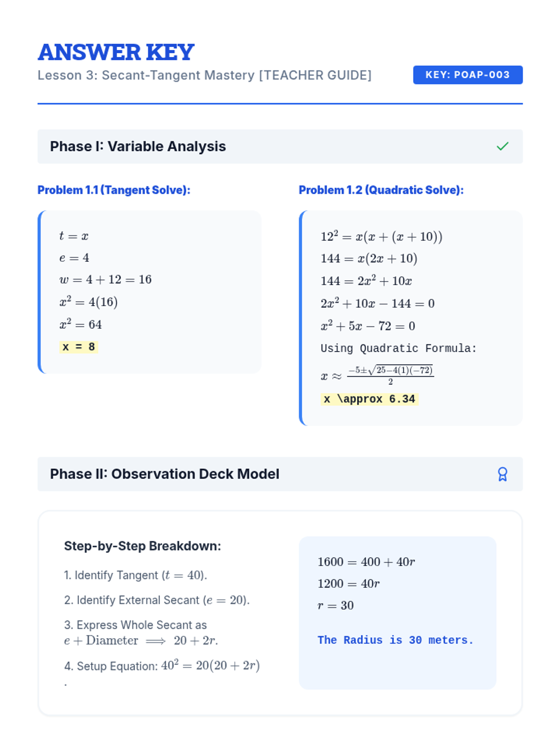Select the ANSWER KEY title

tap(116, 52)
